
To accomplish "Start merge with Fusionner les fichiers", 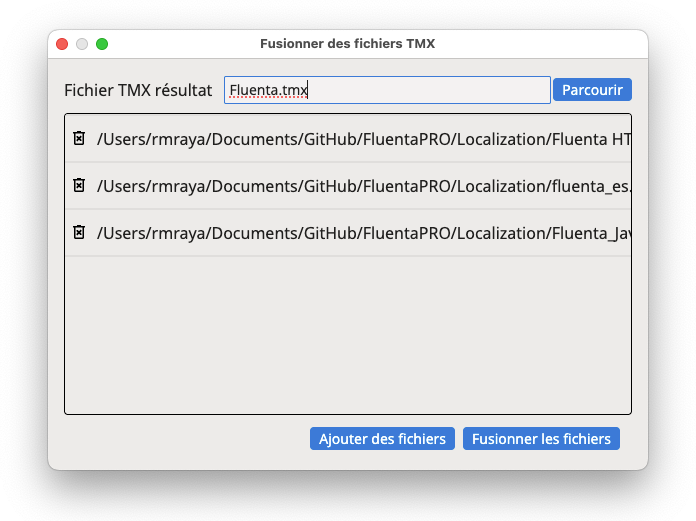I will (x=541, y=438).
